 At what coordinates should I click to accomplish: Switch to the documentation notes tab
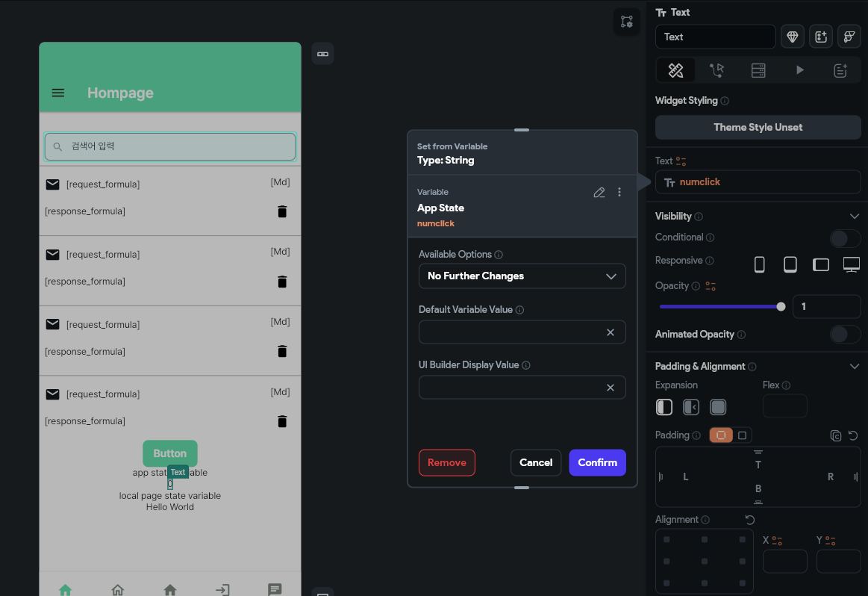[x=840, y=70]
